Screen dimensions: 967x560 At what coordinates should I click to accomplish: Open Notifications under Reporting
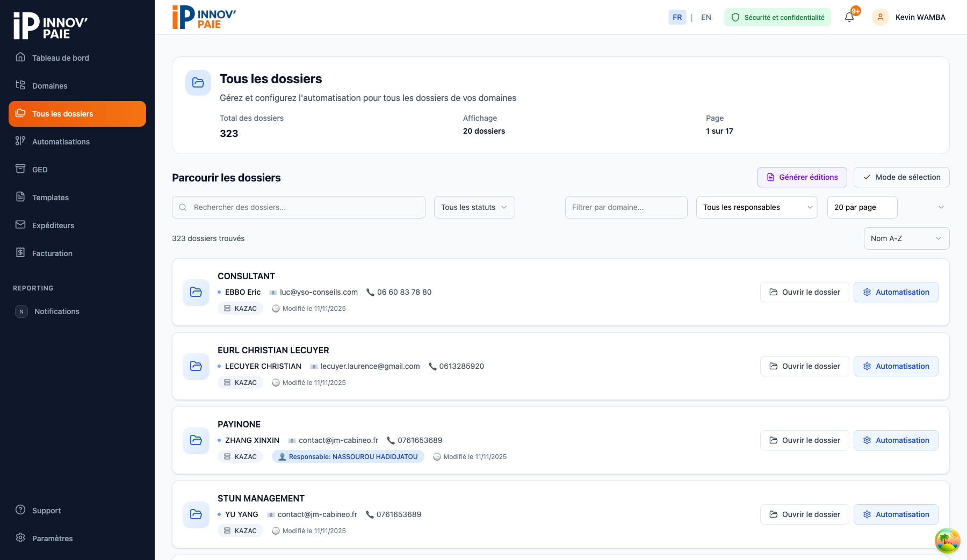click(56, 311)
